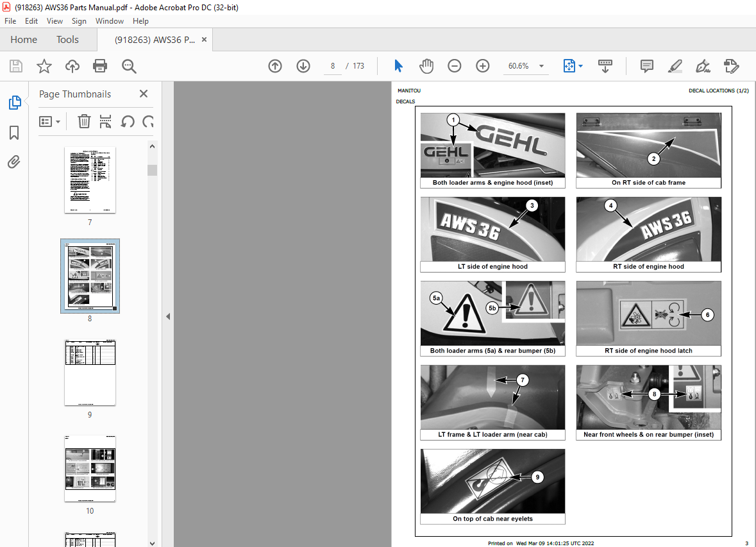Switch to the Tools tab
Image resolution: width=756 pixels, height=547 pixels.
point(67,40)
